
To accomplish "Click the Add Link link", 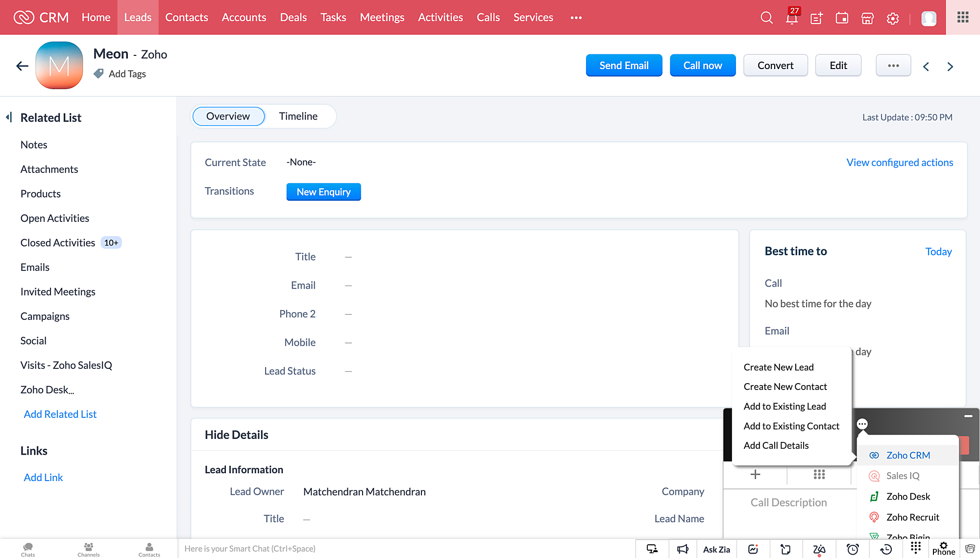I will tap(43, 477).
